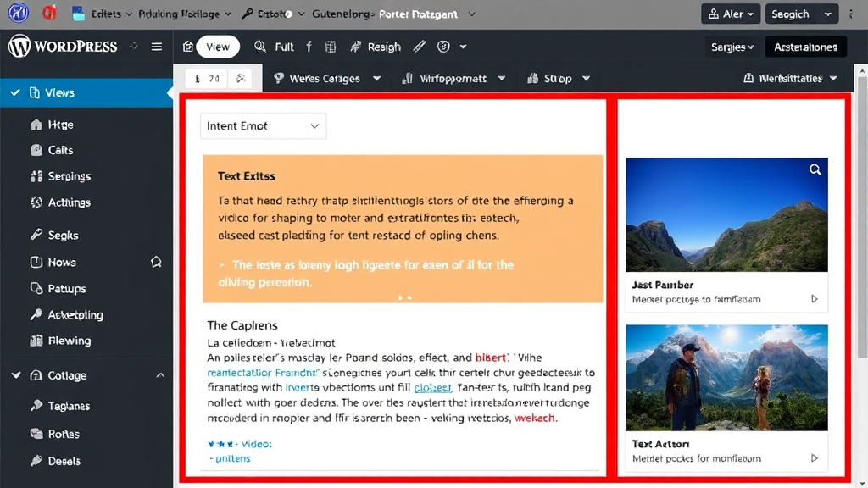868x488 pixels.
Task: Open the Sergies dropdown
Action: point(732,47)
